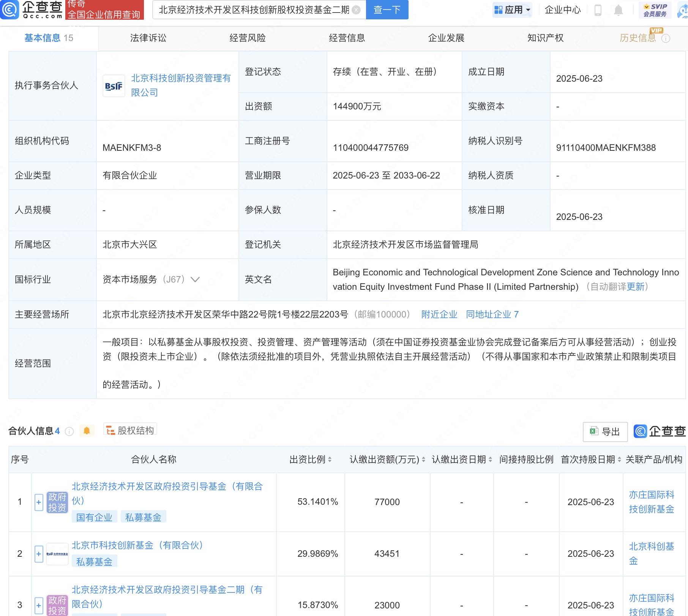The image size is (688, 616).
Task: Open 股权结构 equity structure view
Action: tap(130, 430)
